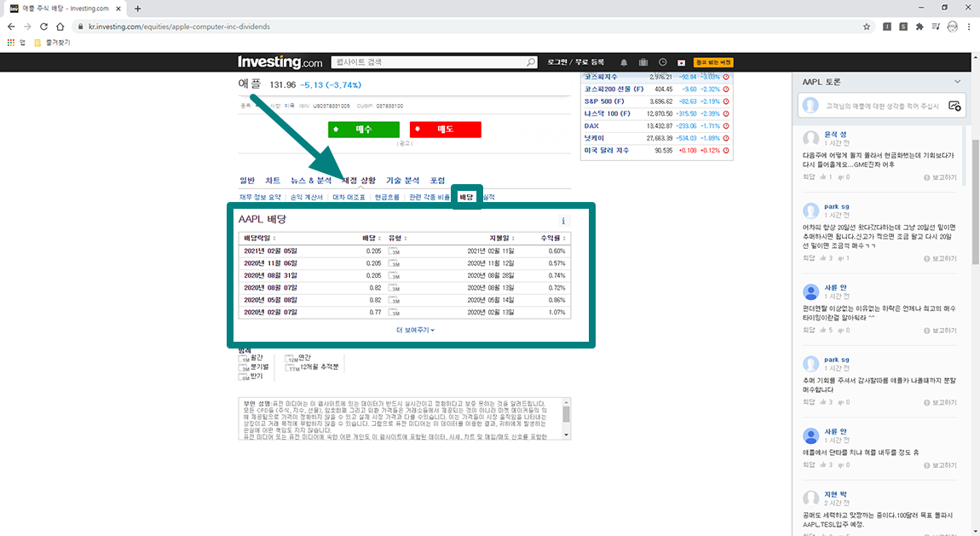This screenshot has height=536, width=980.
Task: Click the red 매도 button
Action: (446, 130)
